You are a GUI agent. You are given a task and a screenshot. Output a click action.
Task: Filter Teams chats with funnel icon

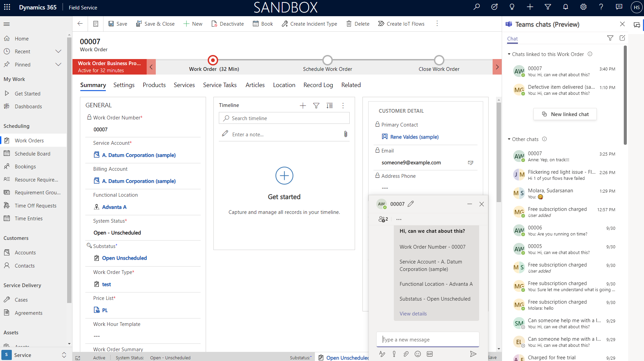(x=610, y=38)
